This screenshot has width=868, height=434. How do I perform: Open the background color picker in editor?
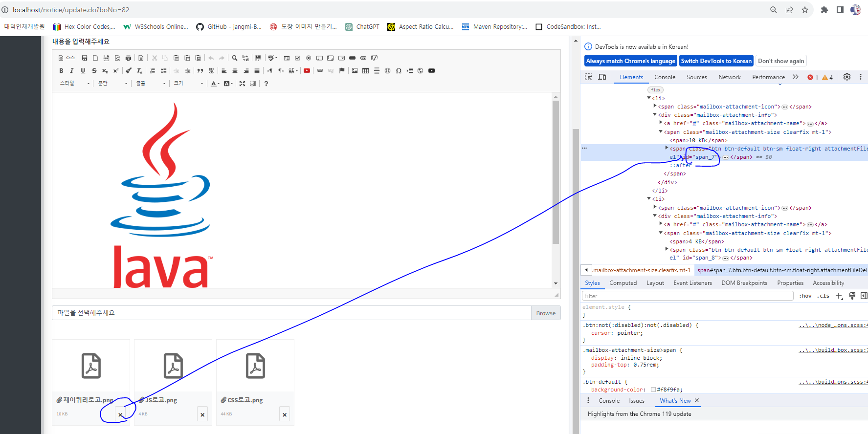pos(228,84)
